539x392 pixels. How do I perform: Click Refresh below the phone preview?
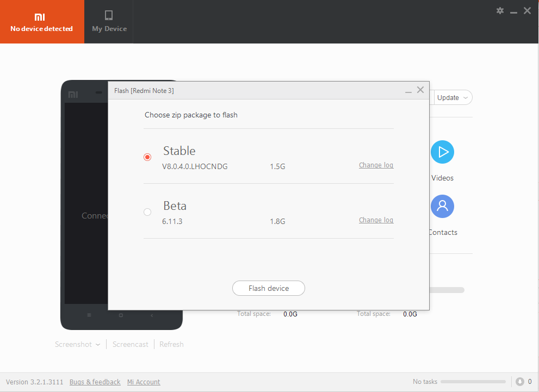click(171, 345)
